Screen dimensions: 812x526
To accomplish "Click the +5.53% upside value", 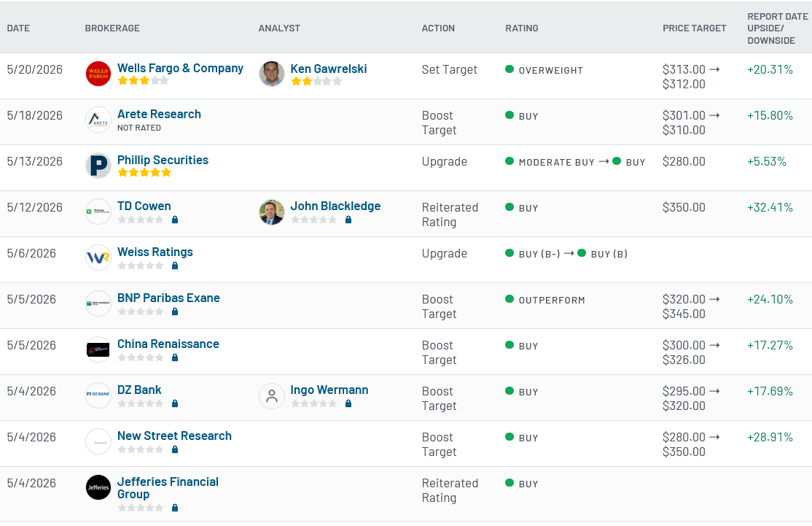I will (x=766, y=161).
